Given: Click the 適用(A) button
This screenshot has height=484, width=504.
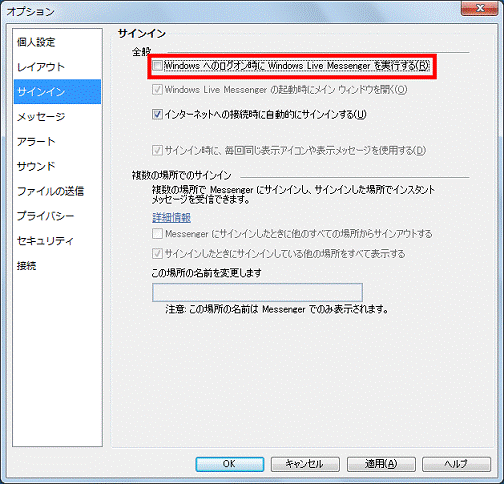Looking at the screenshot, I should (x=381, y=464).
